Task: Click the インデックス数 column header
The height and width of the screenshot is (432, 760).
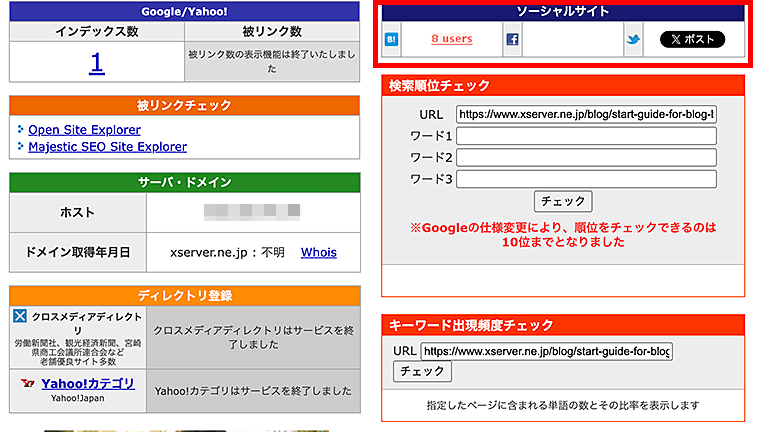Action: (x=97, y=32)
